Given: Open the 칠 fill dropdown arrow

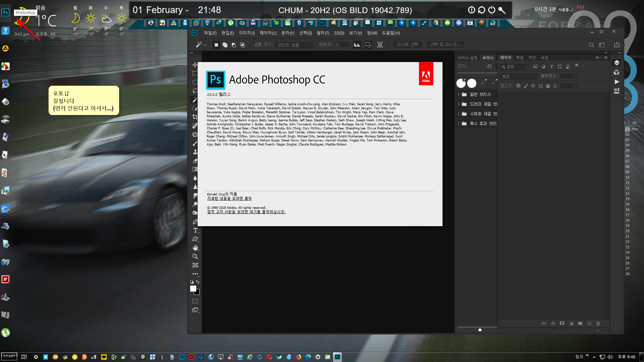Looking at the screenshot, I should click(575, 86).
